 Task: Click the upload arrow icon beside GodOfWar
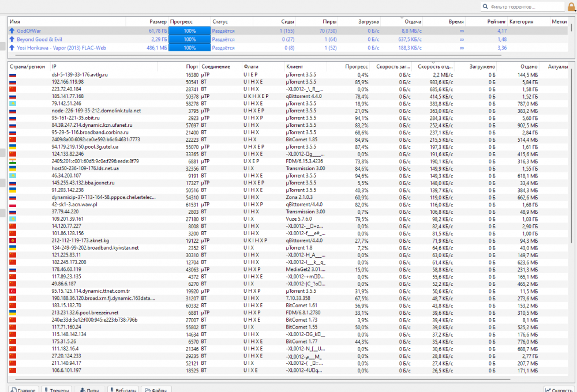[x=12, y=30]
